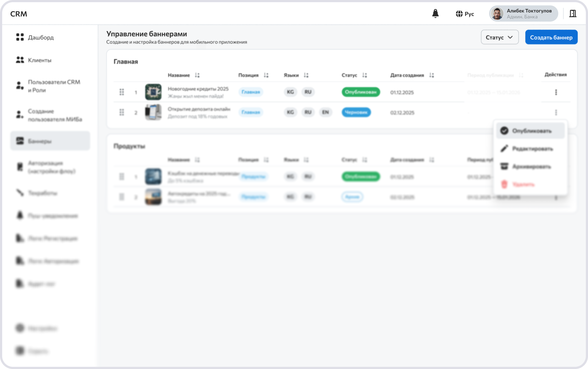
Task: Choose Опубликовать in the context menu
Action: (x=530, y=131)
